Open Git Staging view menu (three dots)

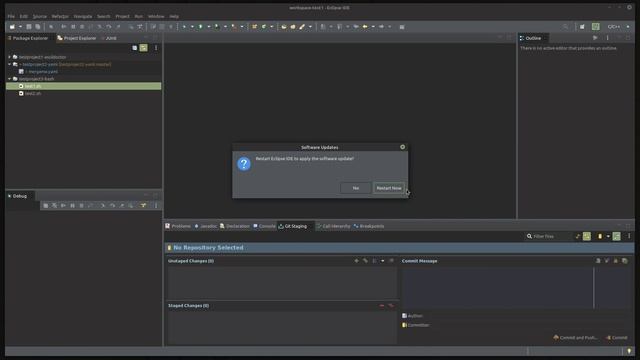[629, 236]
